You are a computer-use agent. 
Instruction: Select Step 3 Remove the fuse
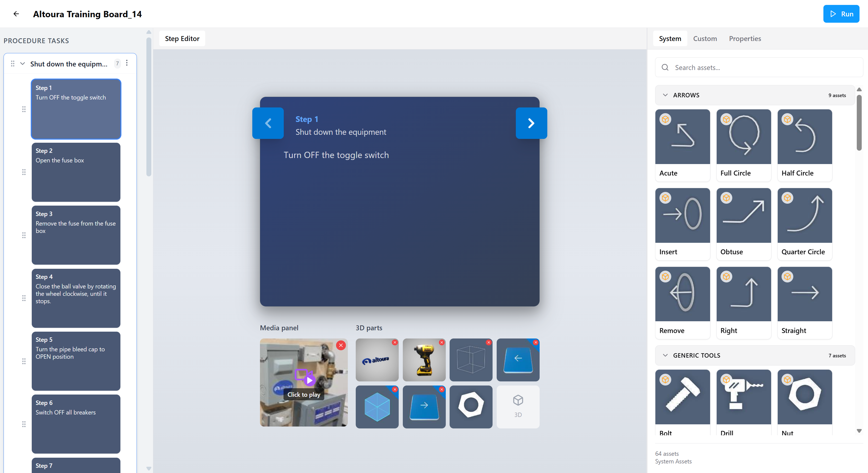coord(76,235)
